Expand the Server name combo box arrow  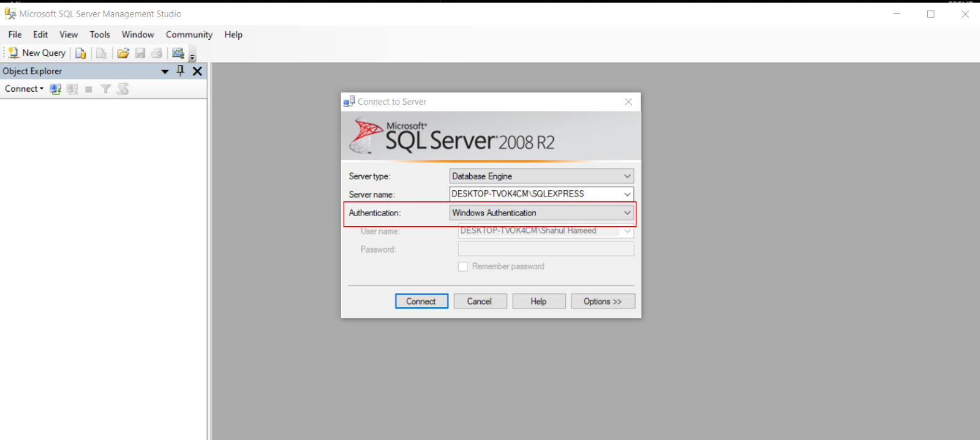pyautogui.click(x=627, y=194)
